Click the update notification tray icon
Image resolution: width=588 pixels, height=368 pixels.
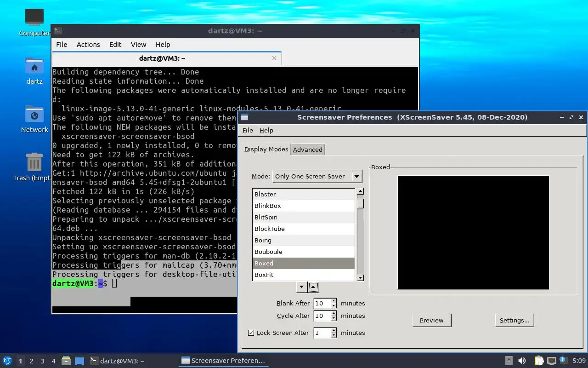[x=563, y=360]
